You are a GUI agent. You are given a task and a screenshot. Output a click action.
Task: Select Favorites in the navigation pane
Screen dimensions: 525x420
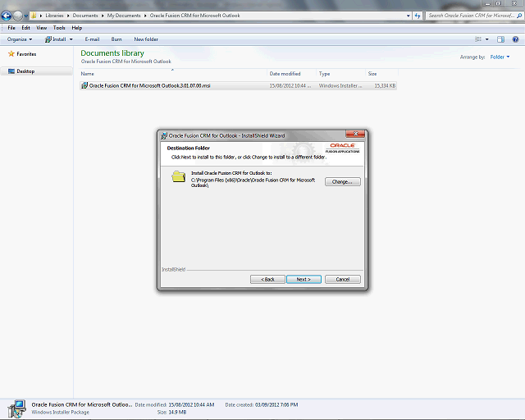(26, 54)
